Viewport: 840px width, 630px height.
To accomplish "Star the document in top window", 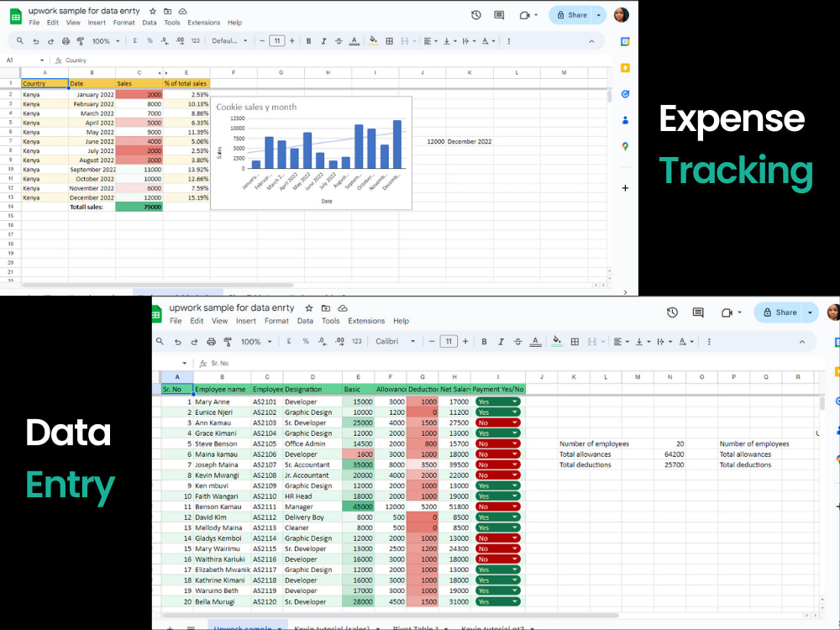I will pyautogui.click(x=153, y=11).
